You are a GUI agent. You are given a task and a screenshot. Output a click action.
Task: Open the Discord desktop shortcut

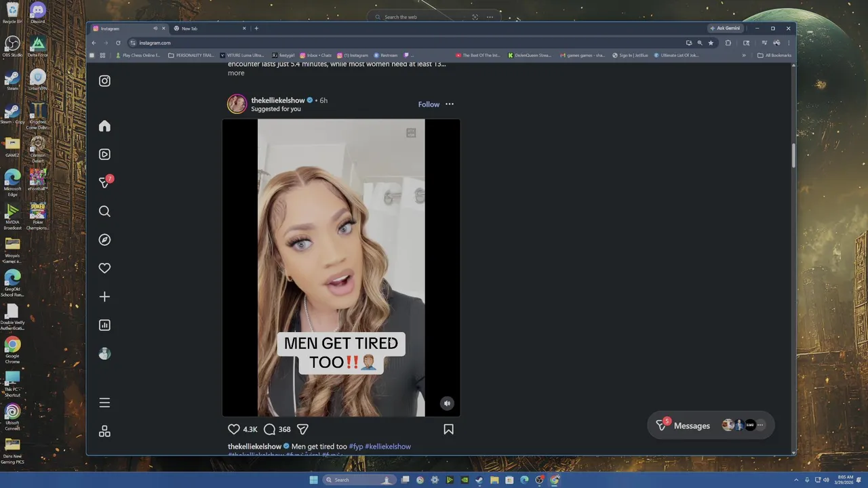tap(38, 13)
